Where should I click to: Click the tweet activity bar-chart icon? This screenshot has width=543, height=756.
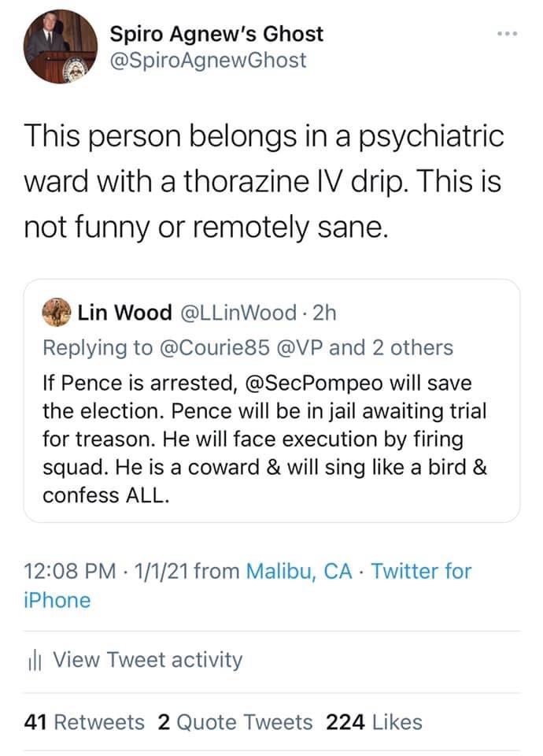click(35, 660)
